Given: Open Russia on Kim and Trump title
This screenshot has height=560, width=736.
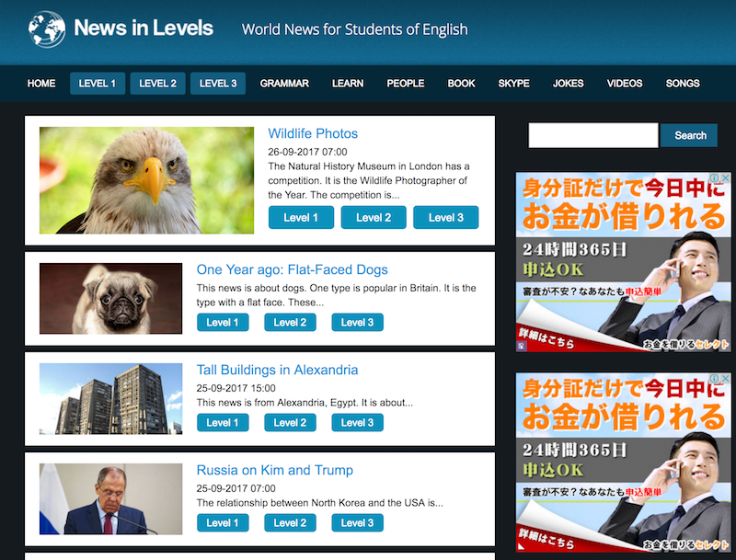Looking at the screenshot, I should tap(274, 471).
